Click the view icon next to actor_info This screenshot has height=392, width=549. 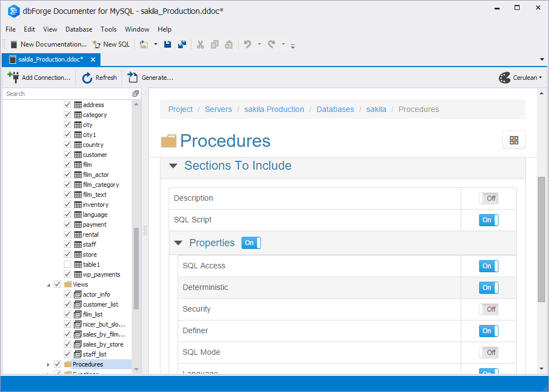pyautogui.click(x=78, y=294)
